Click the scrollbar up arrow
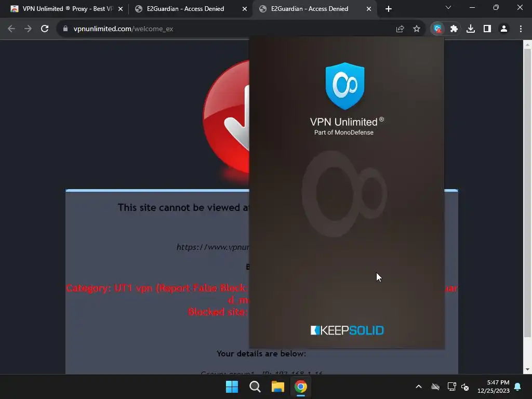 click(x=527, y=45)
